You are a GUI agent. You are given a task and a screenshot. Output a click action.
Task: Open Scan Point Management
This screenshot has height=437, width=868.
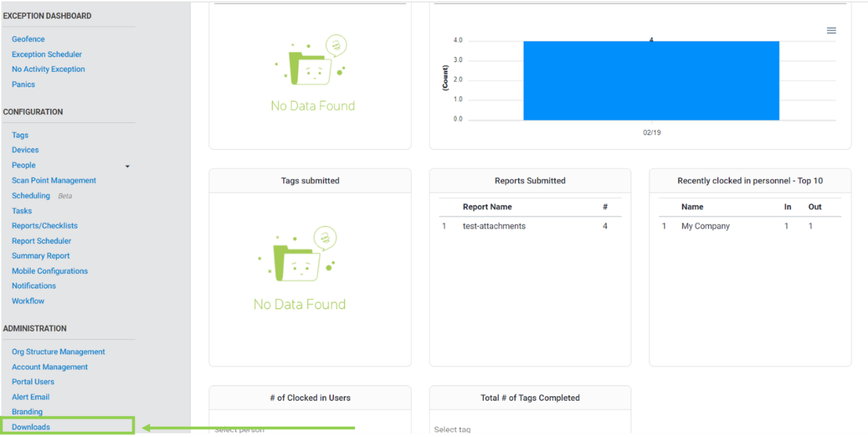tap(53, 180)
